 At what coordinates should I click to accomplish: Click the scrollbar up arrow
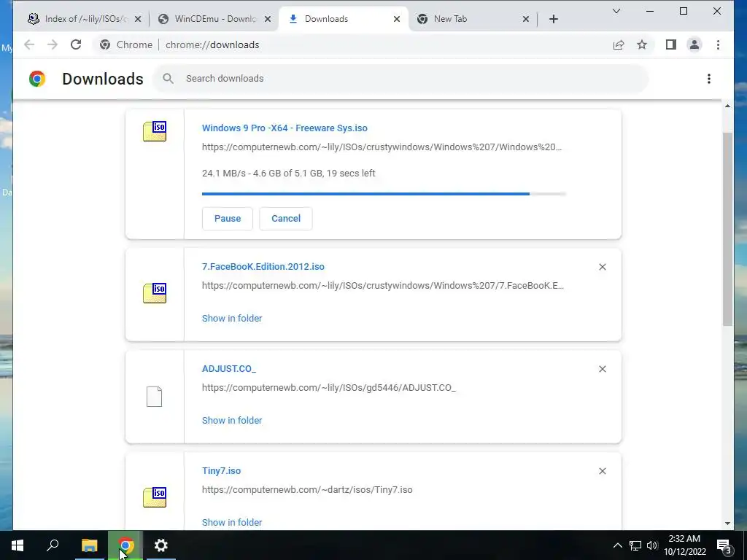727,106
